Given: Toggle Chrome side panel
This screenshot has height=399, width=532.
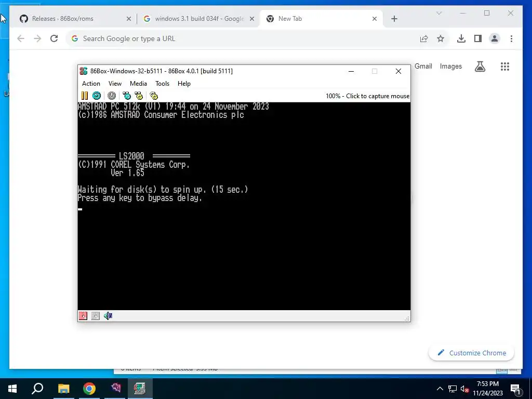Looking at the screenshot, I should [x=478, y=38].
